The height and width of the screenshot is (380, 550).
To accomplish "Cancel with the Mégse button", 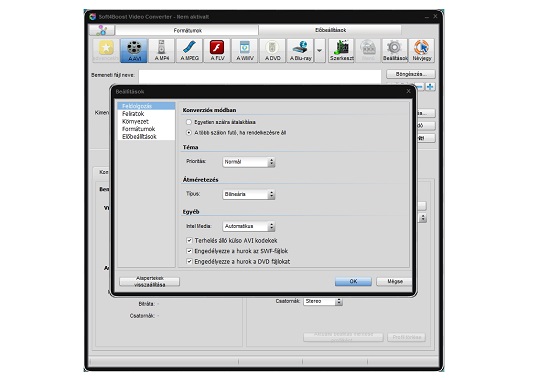I will click(394, 281).
